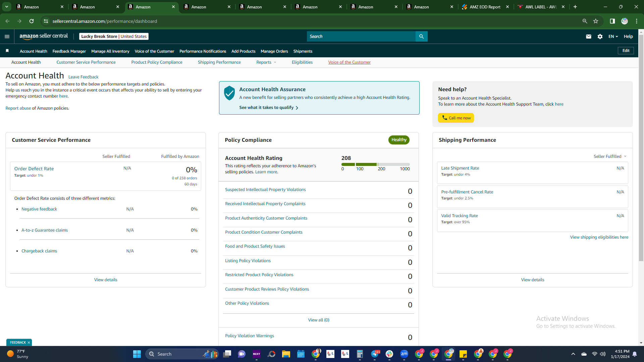Click the amazon seller central logo
The height and width of the screenshot is (362, 644).
pyautogui.click(x=44, y=36)
